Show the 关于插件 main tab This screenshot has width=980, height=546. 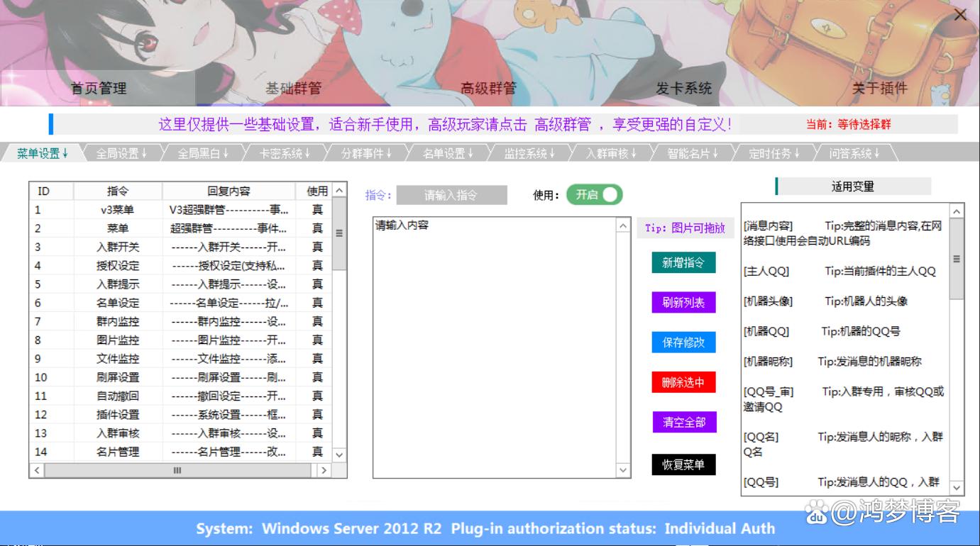pyautogui.click(x=879, y=89)
